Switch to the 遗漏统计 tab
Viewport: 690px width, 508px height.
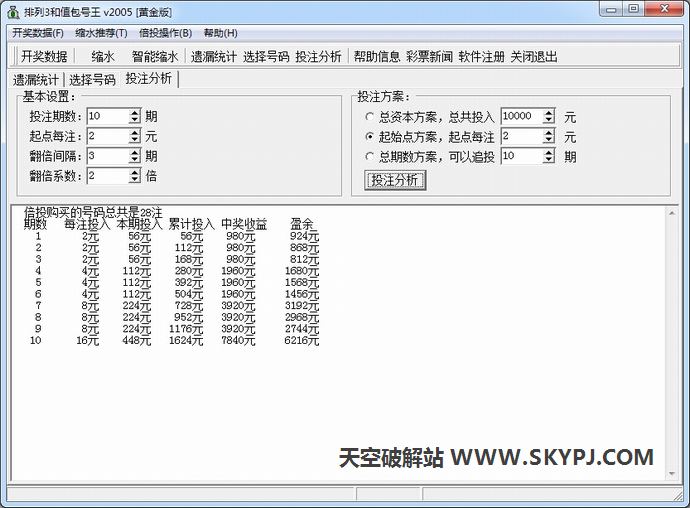coord(37,80)
